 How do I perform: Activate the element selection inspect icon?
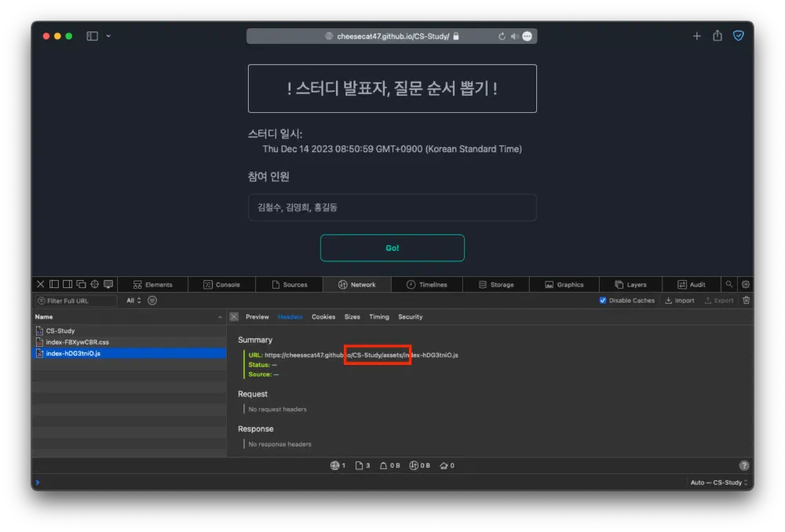[x=93, y=283]
